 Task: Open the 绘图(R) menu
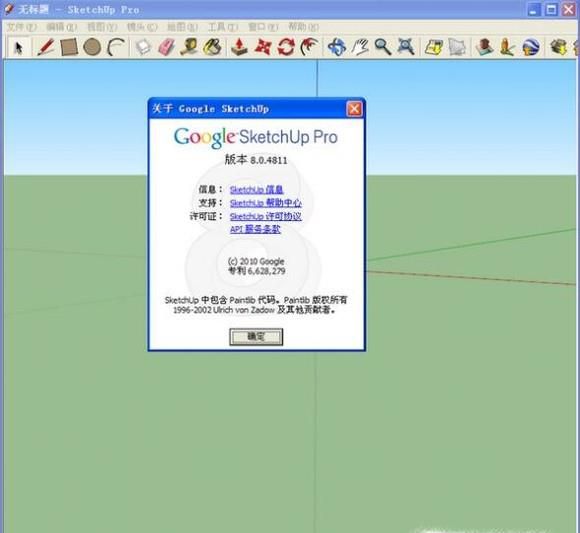point(182,27)
